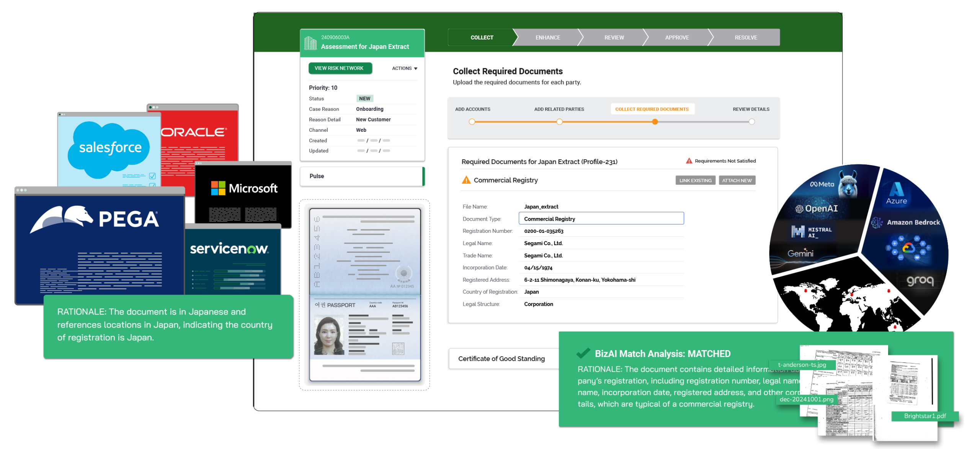Click the Meta logo in the circle
The width and height of the screenshot is (980, 449).
point(822,184)
